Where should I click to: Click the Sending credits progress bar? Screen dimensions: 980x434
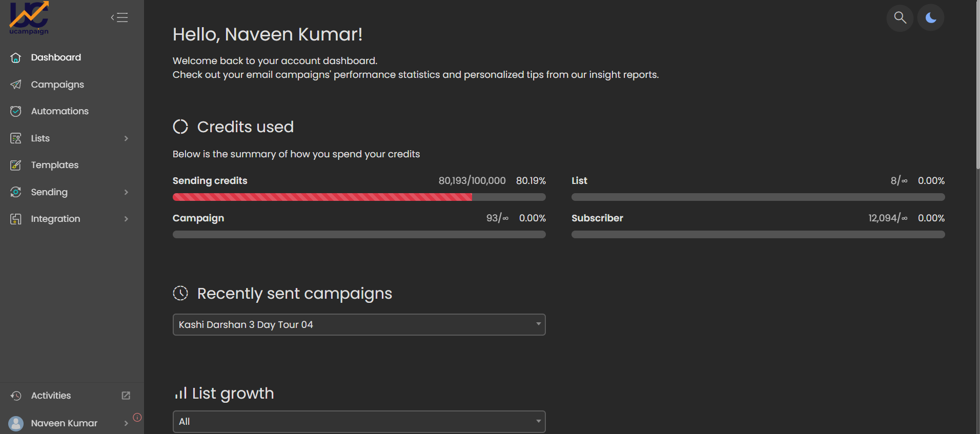[359, 197]
